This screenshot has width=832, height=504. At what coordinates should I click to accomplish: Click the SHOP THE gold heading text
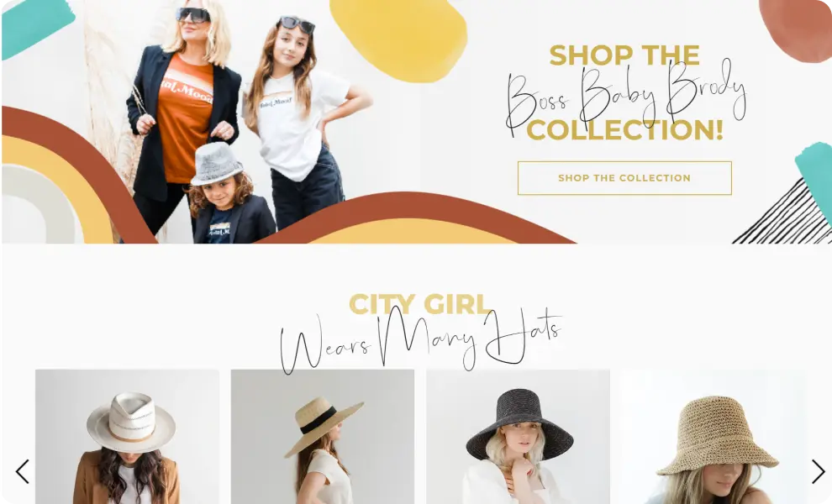pyautogui.click(x=624, y=55)
